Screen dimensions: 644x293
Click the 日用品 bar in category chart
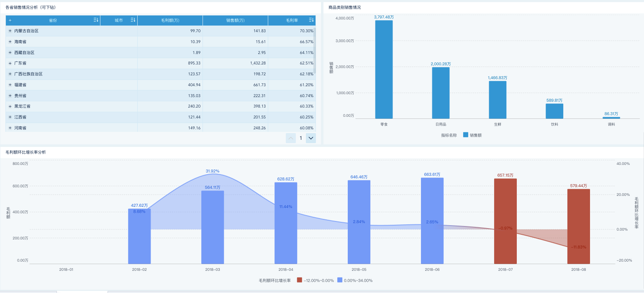(441, 93)
